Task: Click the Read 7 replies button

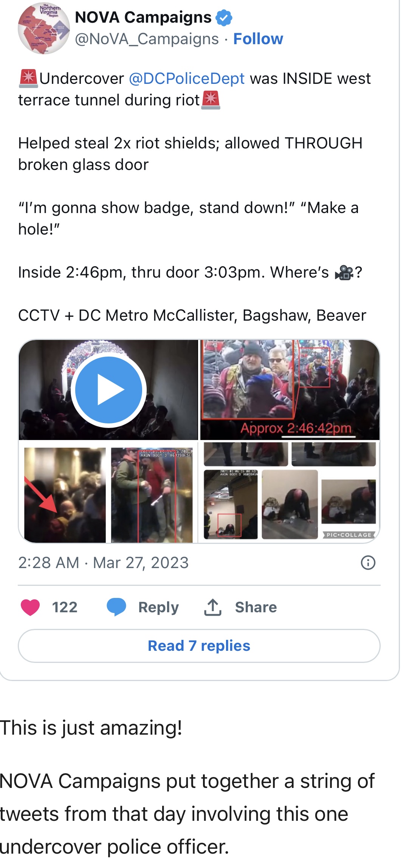Action: tap(199, 646)
